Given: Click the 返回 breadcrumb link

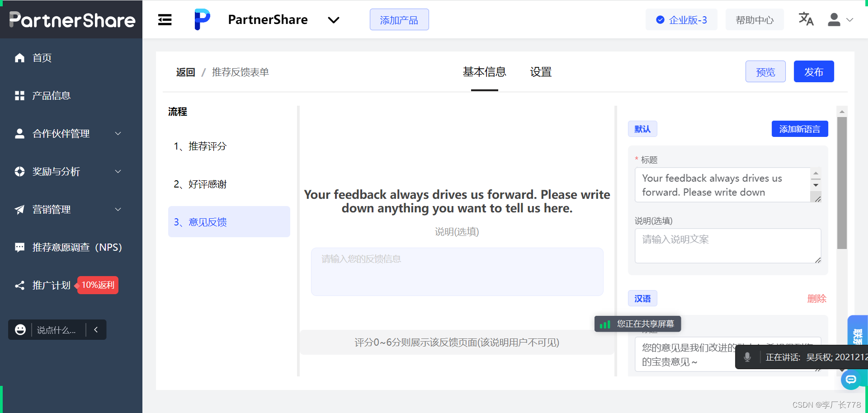Looking at the screenshot, I should [x=185, y=72].
